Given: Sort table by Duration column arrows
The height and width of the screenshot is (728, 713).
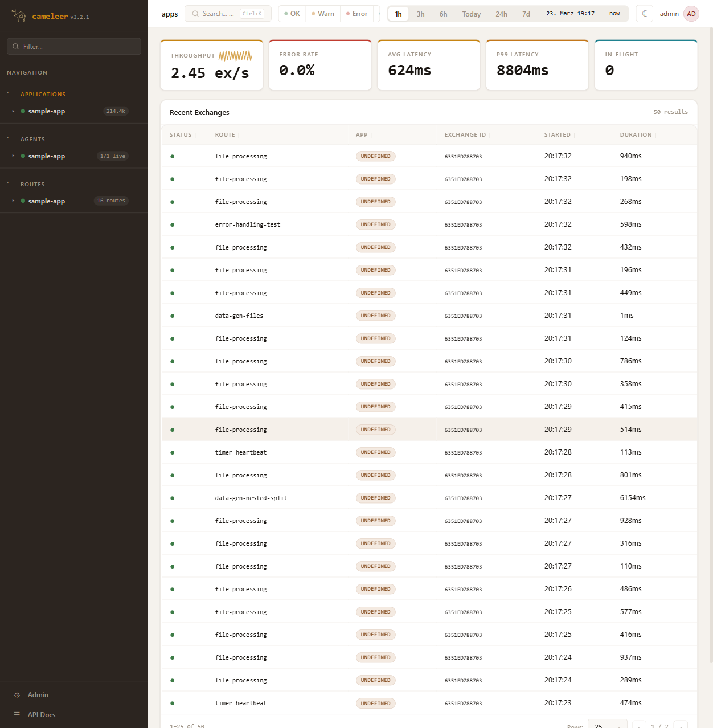Looking at the screenshot, I should tap(655, 136).
